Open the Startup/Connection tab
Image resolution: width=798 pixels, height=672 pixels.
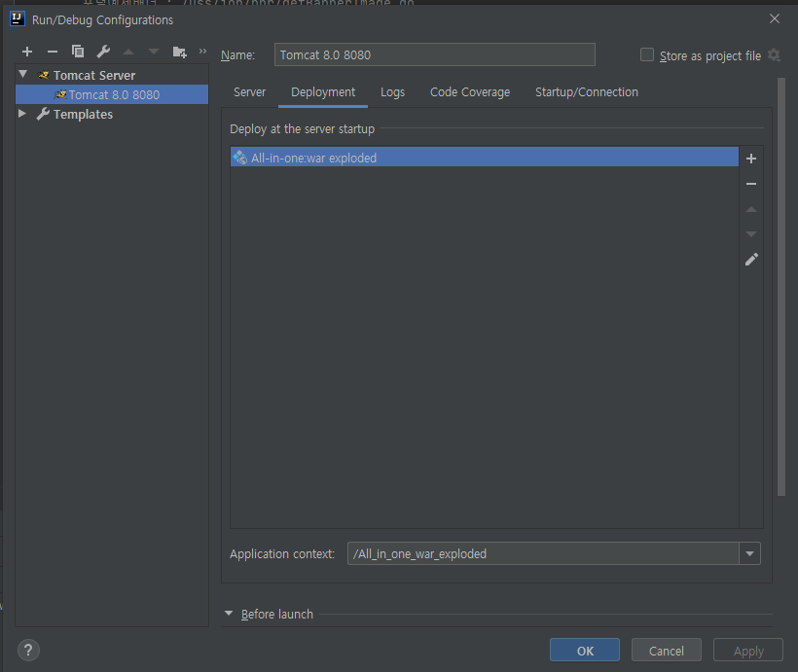coord(586,91)
